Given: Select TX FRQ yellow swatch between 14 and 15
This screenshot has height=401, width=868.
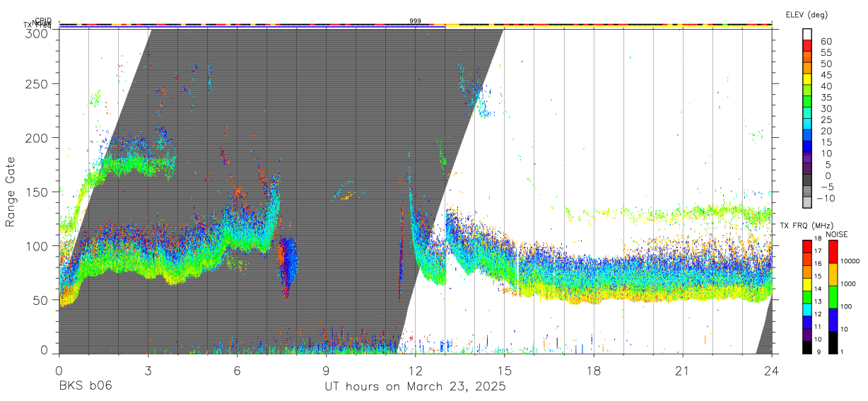Looking at the screenshot, I should (807, 284).
